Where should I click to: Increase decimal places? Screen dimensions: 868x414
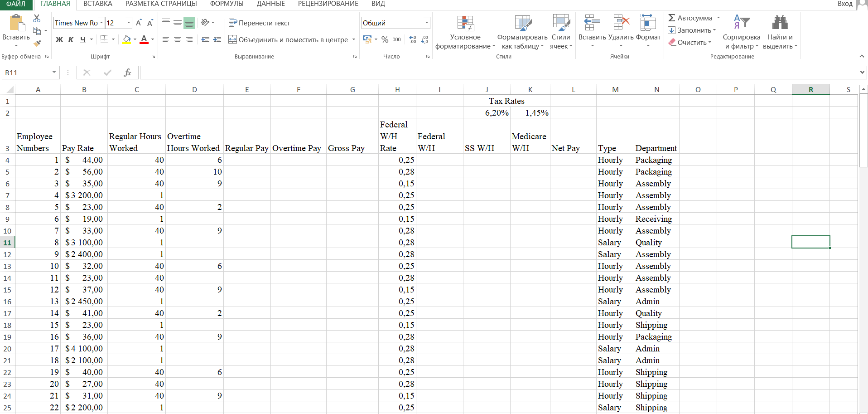point(413,39)
